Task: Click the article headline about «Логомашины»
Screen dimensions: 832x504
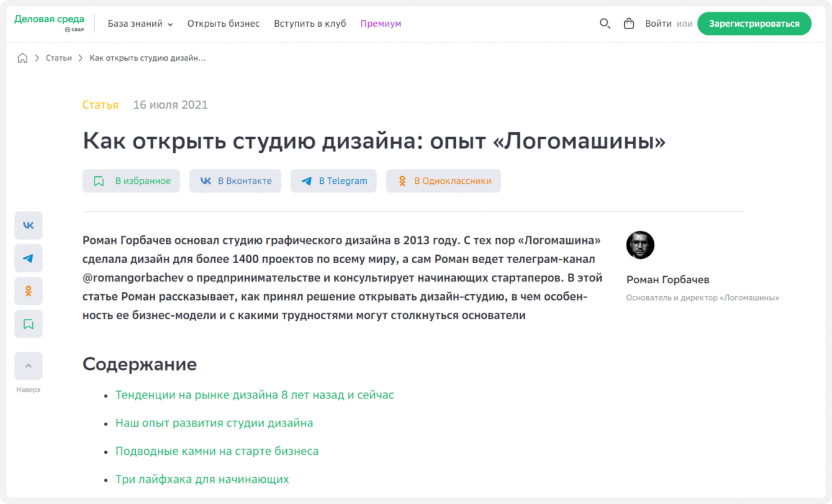Action: click(374, 142)
